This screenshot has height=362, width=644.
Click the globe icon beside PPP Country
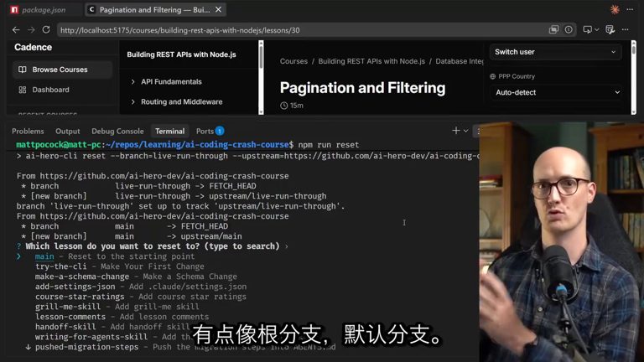(492, 76)
